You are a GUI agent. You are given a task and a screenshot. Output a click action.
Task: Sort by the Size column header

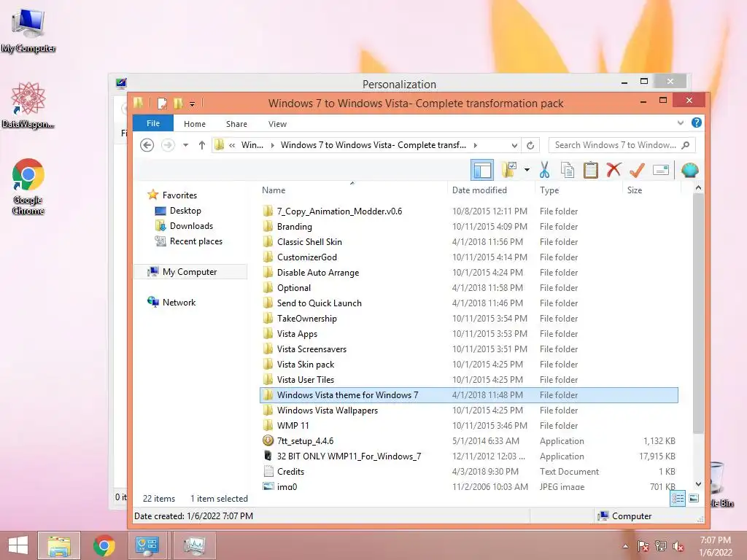[x=635, y=190]
